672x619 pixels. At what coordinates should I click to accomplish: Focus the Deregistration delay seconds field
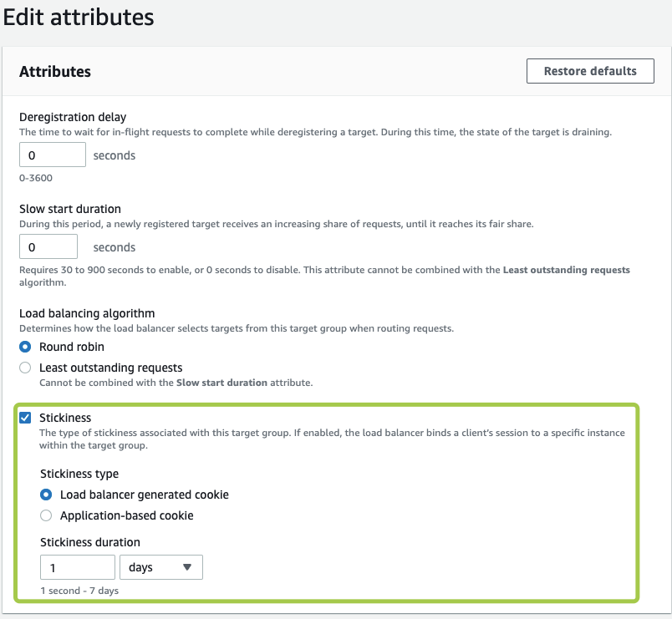coord(52,155)
